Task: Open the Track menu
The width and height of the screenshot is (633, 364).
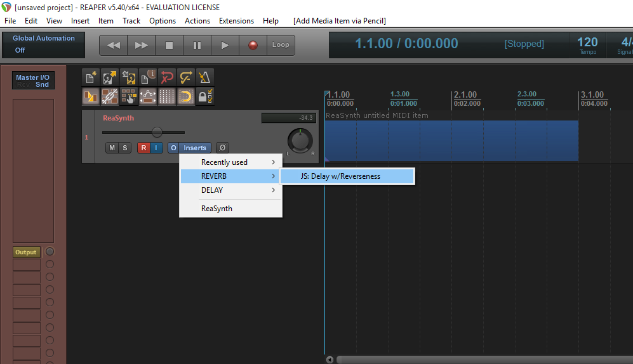Action: coord(131,21)
